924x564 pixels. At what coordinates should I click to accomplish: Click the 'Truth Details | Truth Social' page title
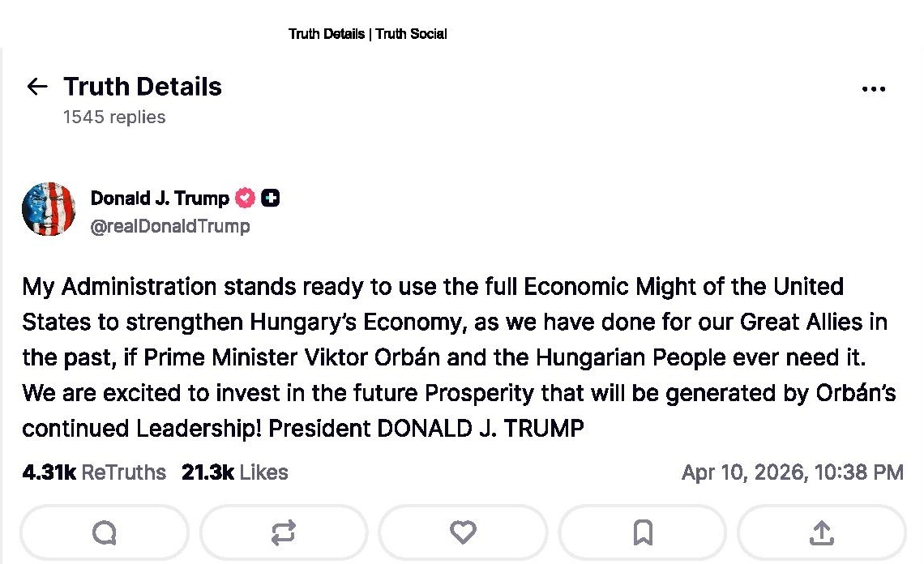point(367,34)
